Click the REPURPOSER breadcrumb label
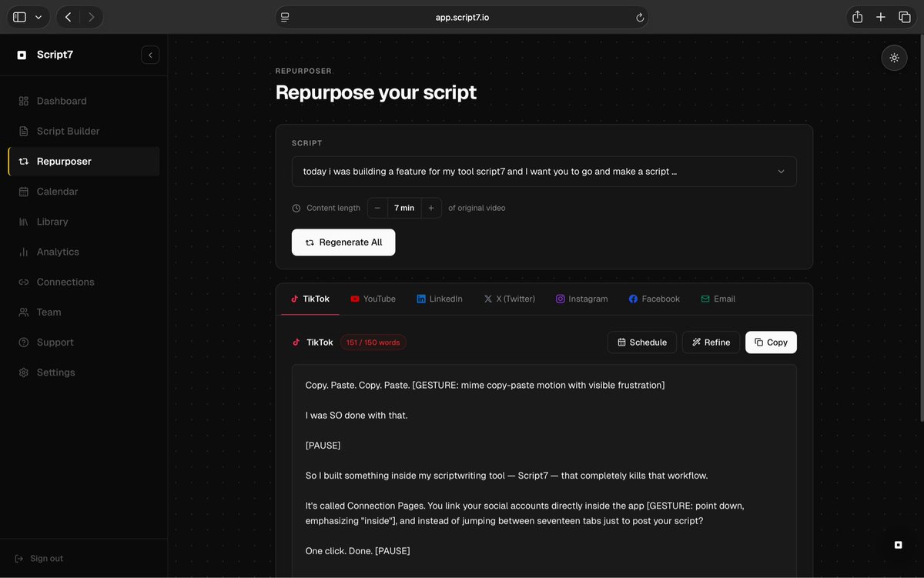Viewport: 924px width, 578px height. (x=303, y=71)
